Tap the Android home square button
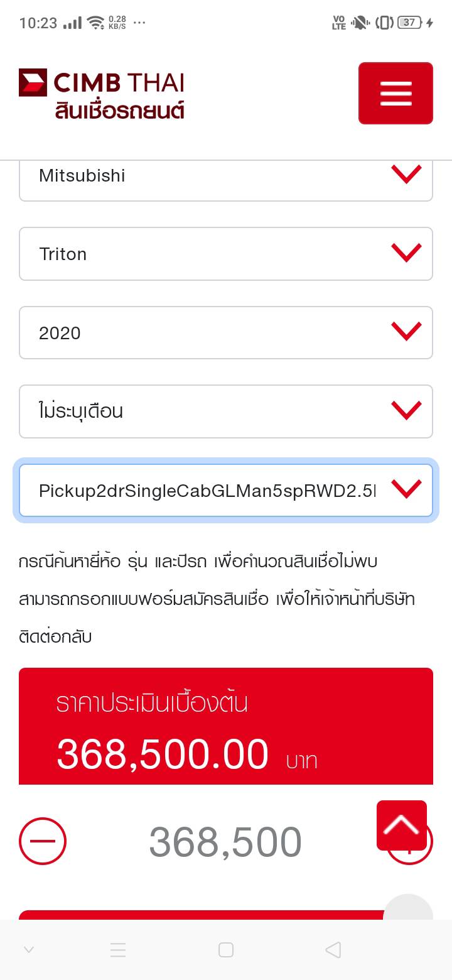 click(x=226, y=950)
